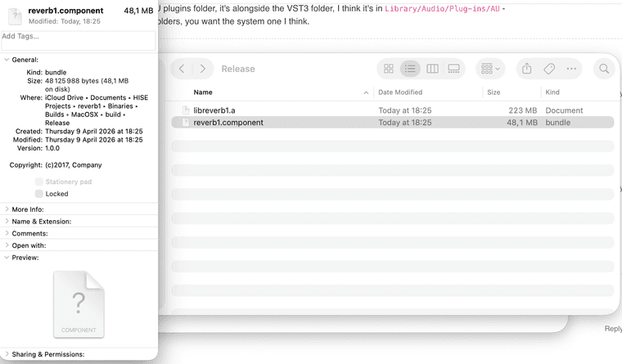Click the Library/Audio/Plug-ins/AU path text
This screenshot has height=364, width=622.
click(x=442, y=9)
